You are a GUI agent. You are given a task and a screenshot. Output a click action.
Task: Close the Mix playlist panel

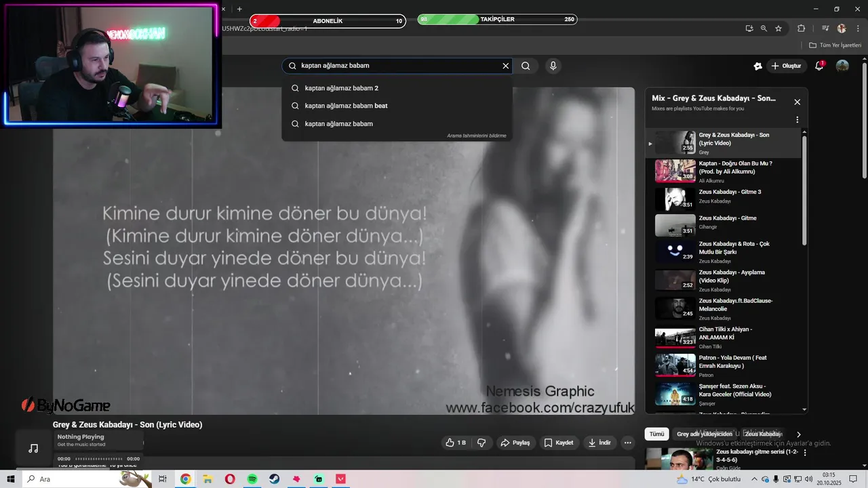click(797, 102)
